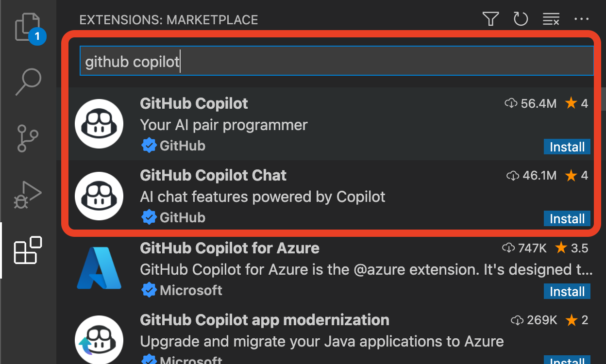The image size is (606, 364).
Task: Open the GitHub Copilot Chat listing
Action: [213, 175]
